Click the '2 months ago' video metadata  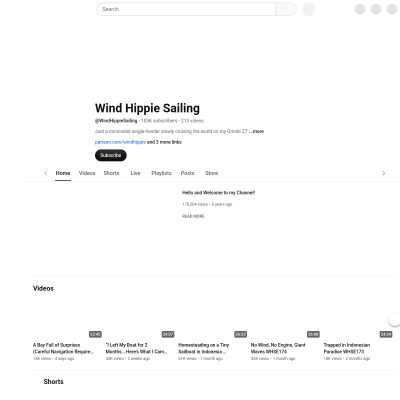click(x=357, y=359)
